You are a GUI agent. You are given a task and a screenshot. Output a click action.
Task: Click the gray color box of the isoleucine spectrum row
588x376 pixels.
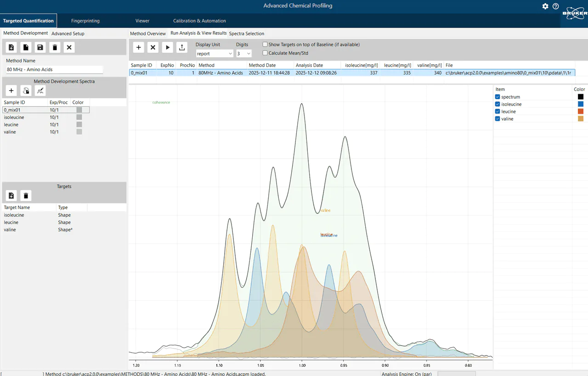coord(79,117)
